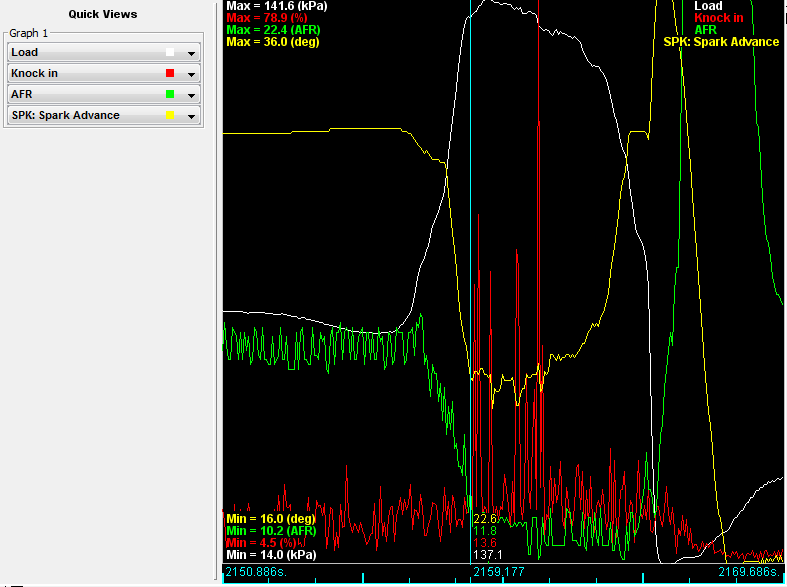Click the Graph 1 group label
The height and width of the screenshot is (587, 787).
pos(28,33)
